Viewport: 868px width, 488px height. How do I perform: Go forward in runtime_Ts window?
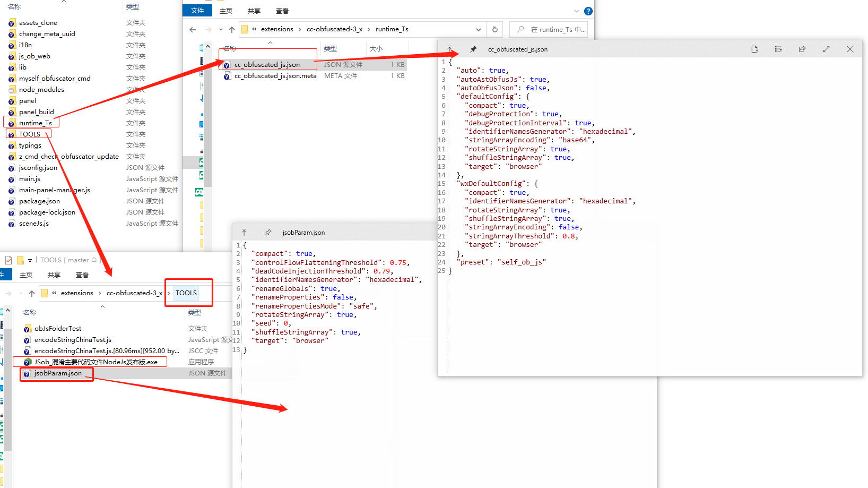[208, 30]
